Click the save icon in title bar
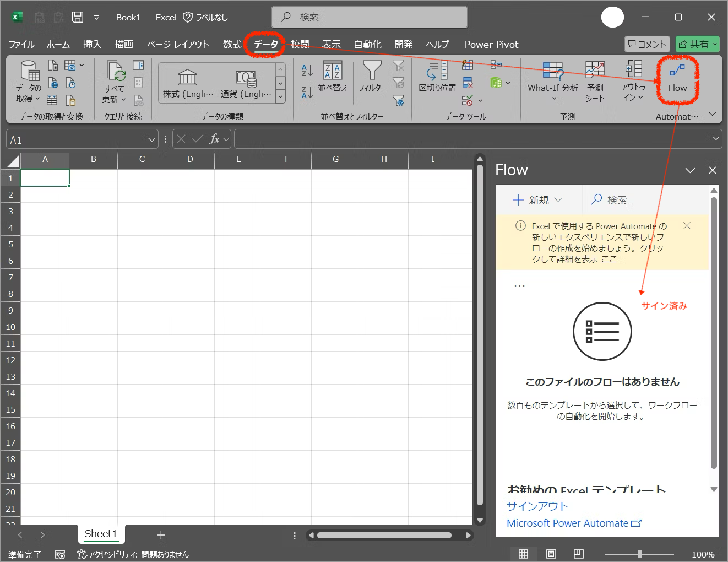Image resolution: width=728 pixels, height=562 pixels. 78,17
